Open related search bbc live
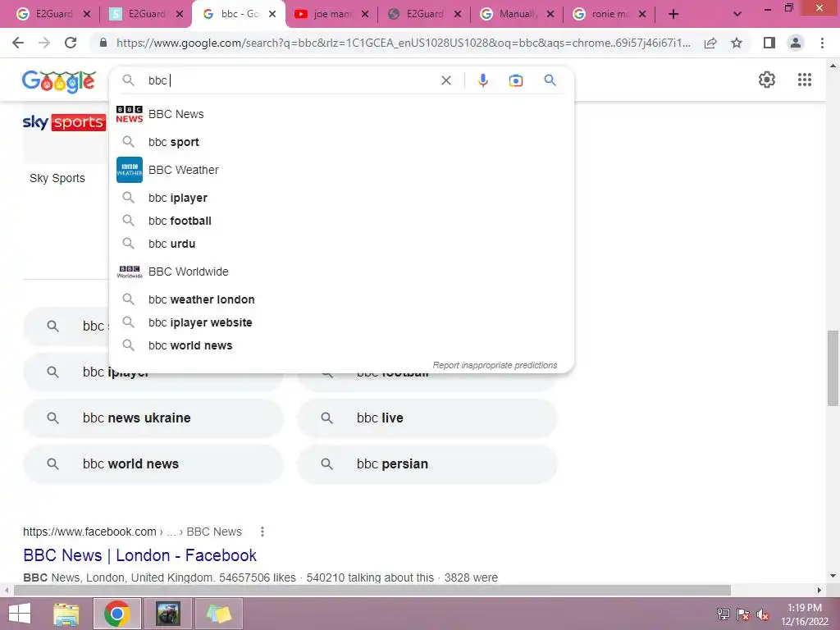 tap(427, 418)
